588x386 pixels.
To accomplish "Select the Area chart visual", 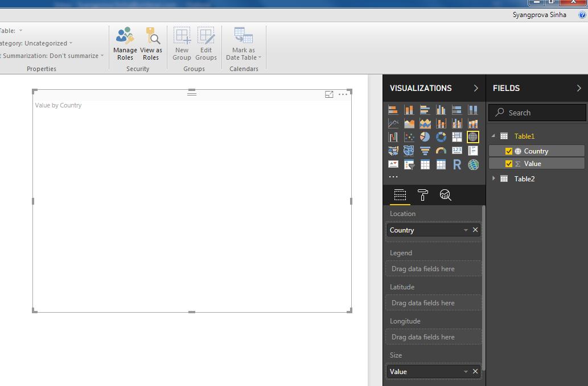I will click(x=409, y=123).
